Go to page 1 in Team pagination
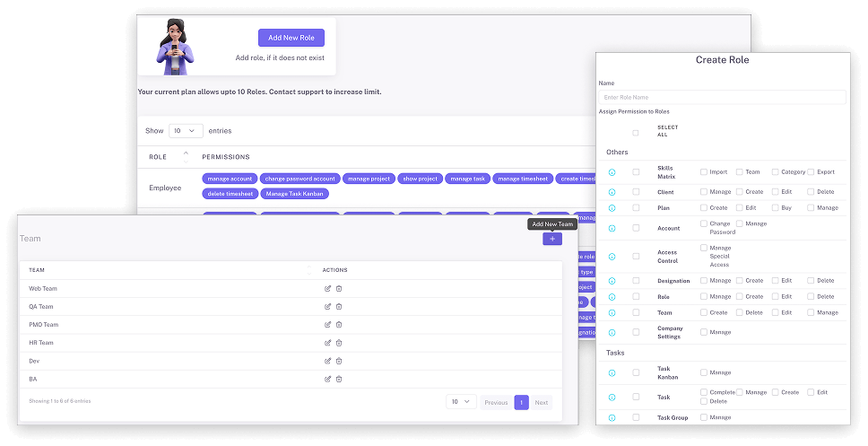Screen dimensions: 868x446 click(521, 402)
